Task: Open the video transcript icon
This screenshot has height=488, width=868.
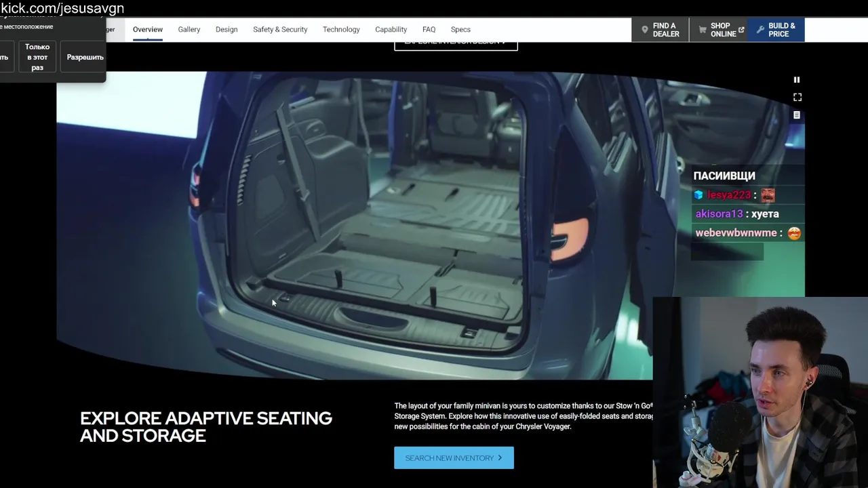Action: pos(797,115)
